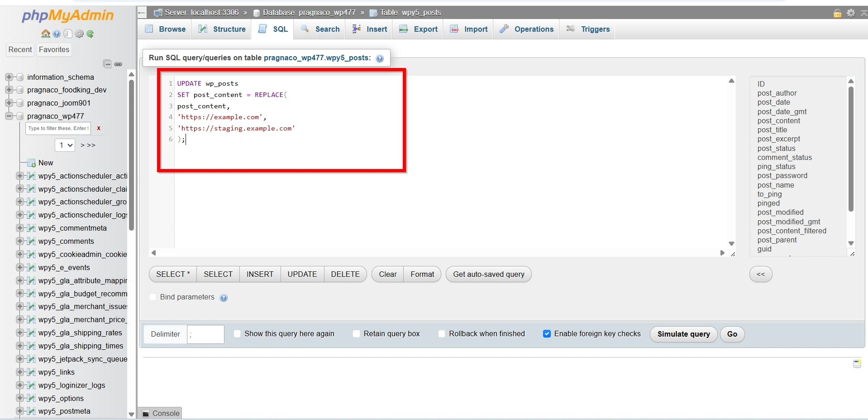Open wpy5_options table icon in tree
The height and width of the screenshot is (420, 868).
coord(31,398)
